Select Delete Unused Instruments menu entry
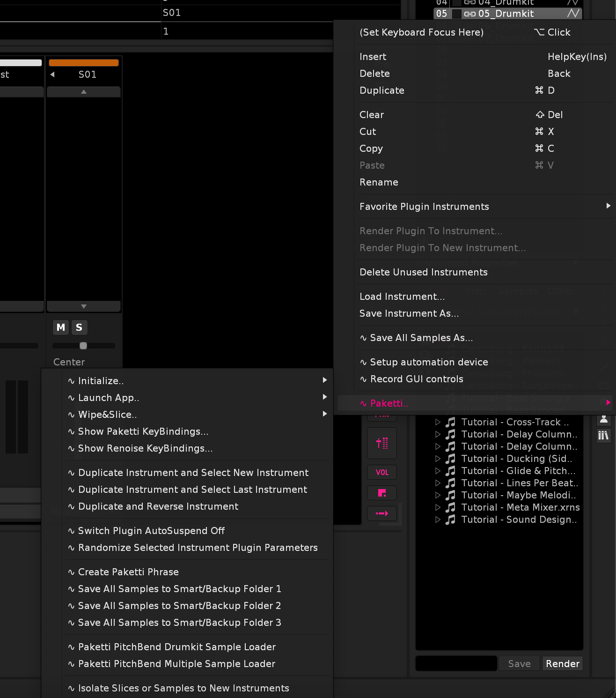 (423, 272)
